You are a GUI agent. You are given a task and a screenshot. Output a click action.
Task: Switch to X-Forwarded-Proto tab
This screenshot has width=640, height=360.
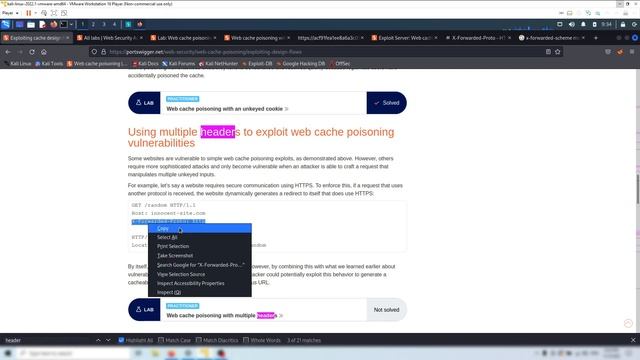(478, 38)
